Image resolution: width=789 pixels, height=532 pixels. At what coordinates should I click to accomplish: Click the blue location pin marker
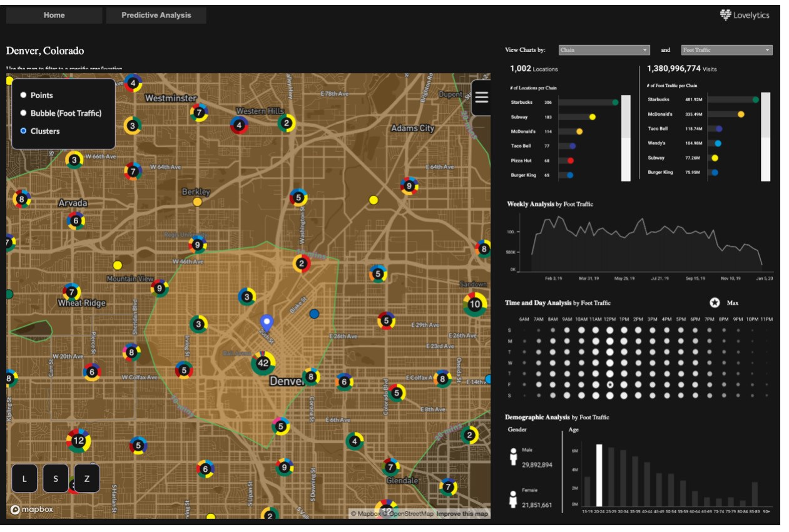click(x=267, y=323)
